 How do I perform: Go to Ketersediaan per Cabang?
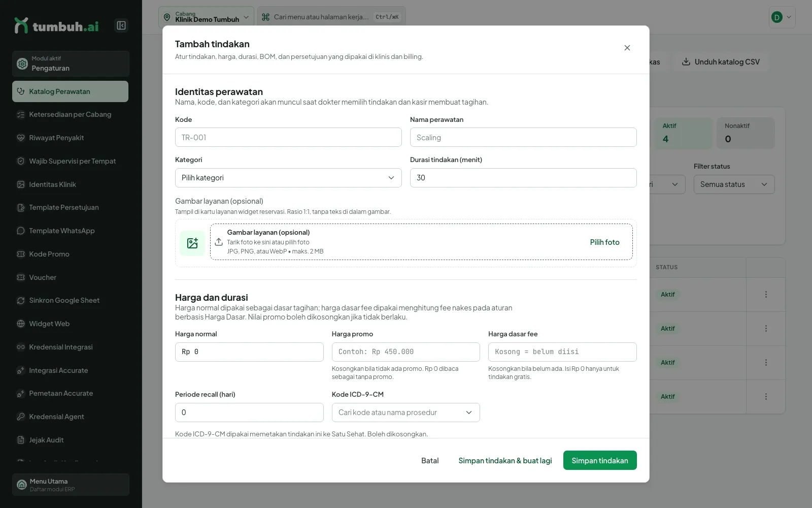point(70,114)
